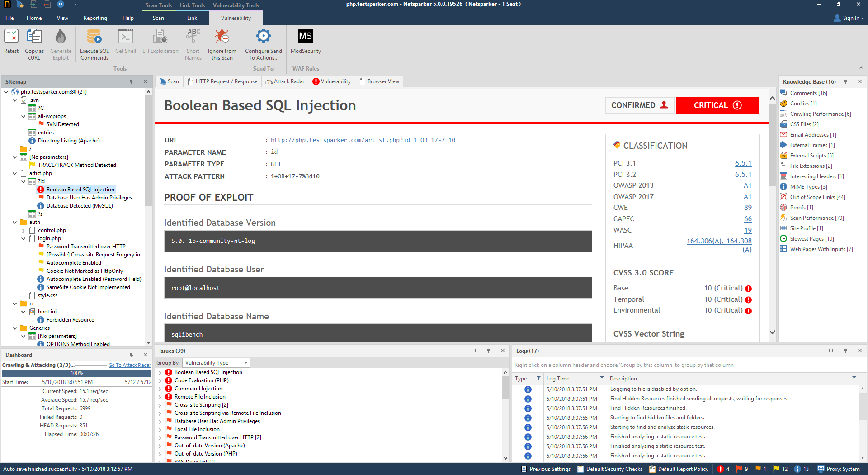Screen dimensions: 868x475
Task: Click critical issues count in status bar
Action: coord(723,469)
